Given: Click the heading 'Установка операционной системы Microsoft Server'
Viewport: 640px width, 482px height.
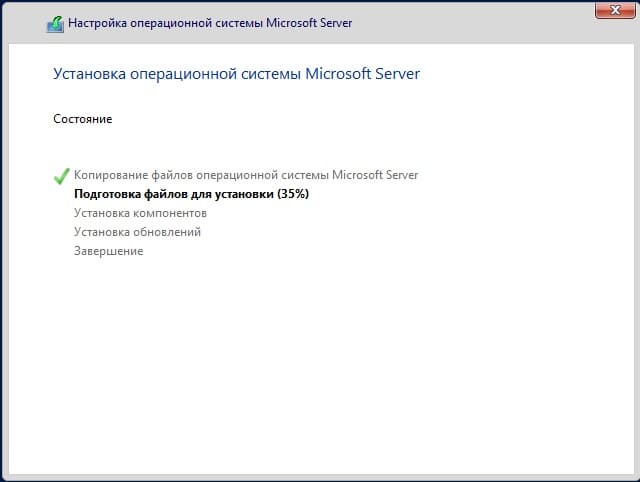Looking at the screenshot, I should point(236,74).
